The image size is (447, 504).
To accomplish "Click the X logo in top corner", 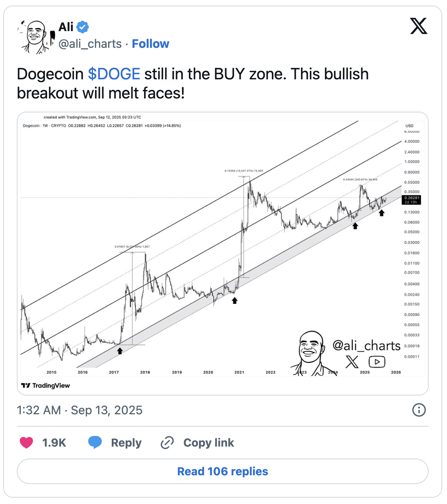I will pyautogui.click(x=419, y=26).
